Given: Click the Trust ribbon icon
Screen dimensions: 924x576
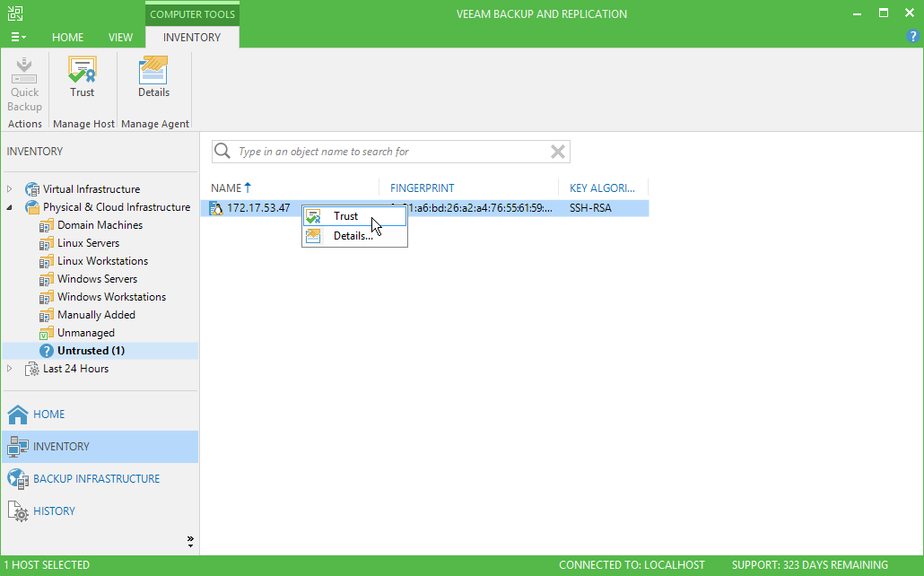Looking at the screenshot, I should pyautogui.click(x=82, y=70).
